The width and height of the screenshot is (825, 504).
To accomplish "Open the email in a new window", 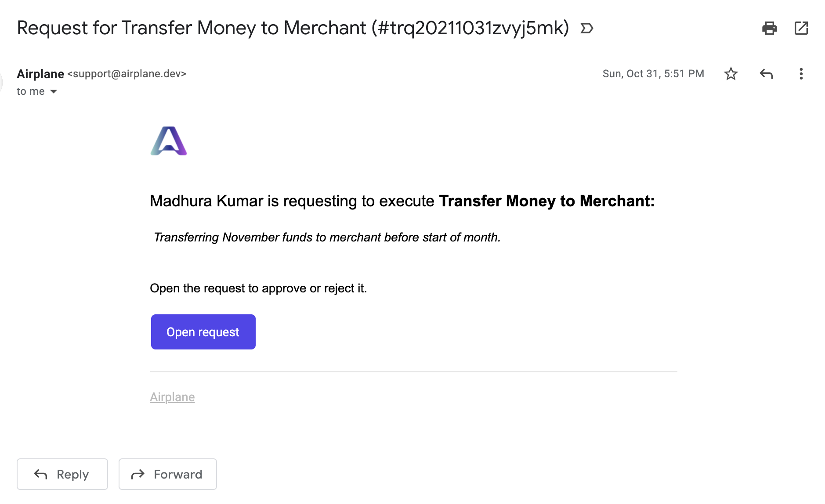I will (x=801, y=28).
